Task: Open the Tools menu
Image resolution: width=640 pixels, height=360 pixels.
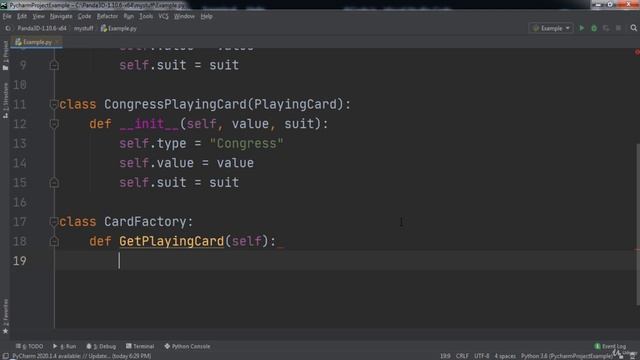Action: [x=146, y=16]
